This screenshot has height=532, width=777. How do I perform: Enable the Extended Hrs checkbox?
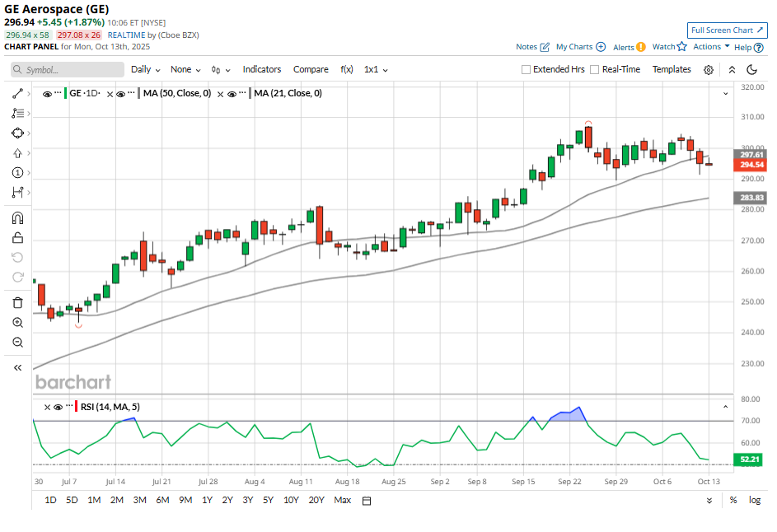pos(527,70)
